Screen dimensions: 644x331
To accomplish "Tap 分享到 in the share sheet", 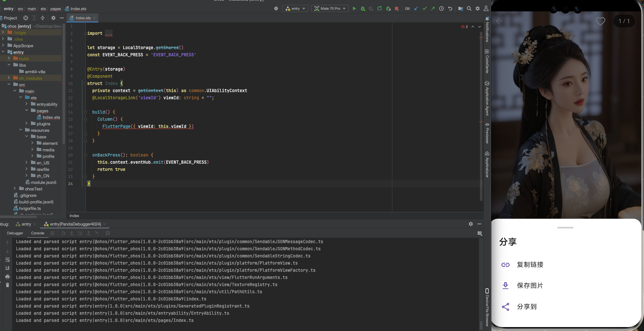I will (x=566, y=307).
